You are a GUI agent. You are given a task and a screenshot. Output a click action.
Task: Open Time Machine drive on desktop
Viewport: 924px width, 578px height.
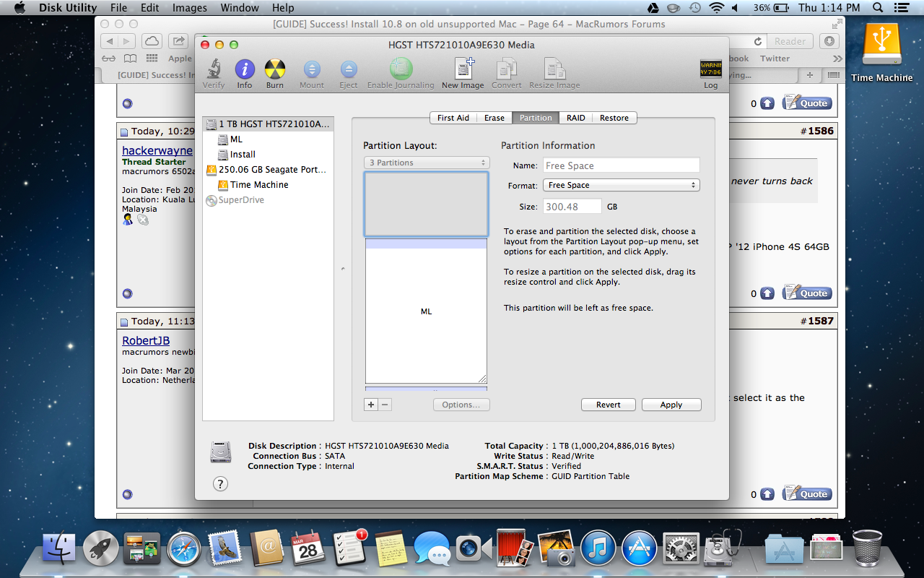click(x=881, y=52)
